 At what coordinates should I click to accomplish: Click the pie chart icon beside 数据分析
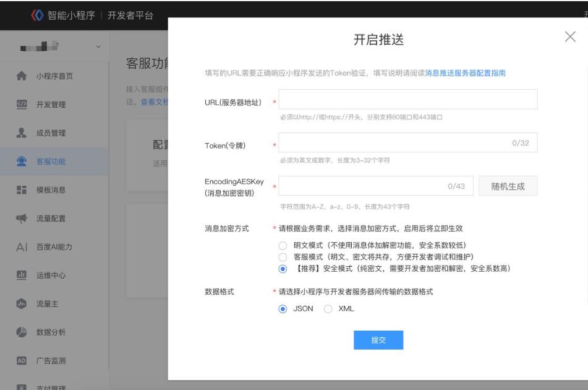point(22,332)
